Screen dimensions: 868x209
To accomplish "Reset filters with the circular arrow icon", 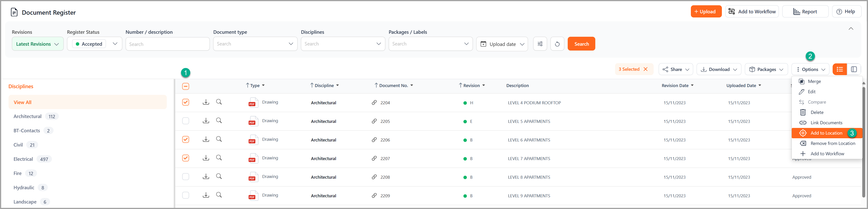I will coord(557,44).
